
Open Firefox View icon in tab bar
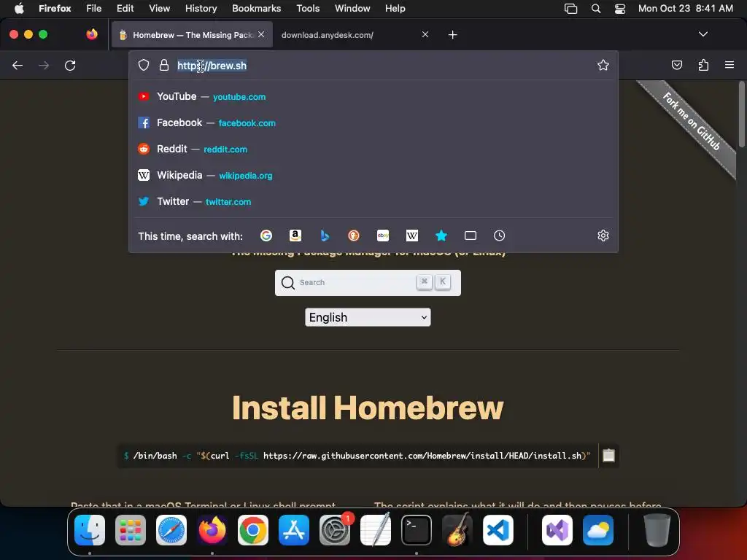click(92, 34)
